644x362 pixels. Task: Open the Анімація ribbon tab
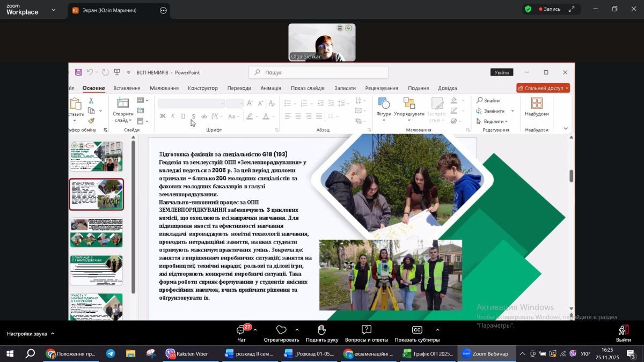tap(270, 88)
